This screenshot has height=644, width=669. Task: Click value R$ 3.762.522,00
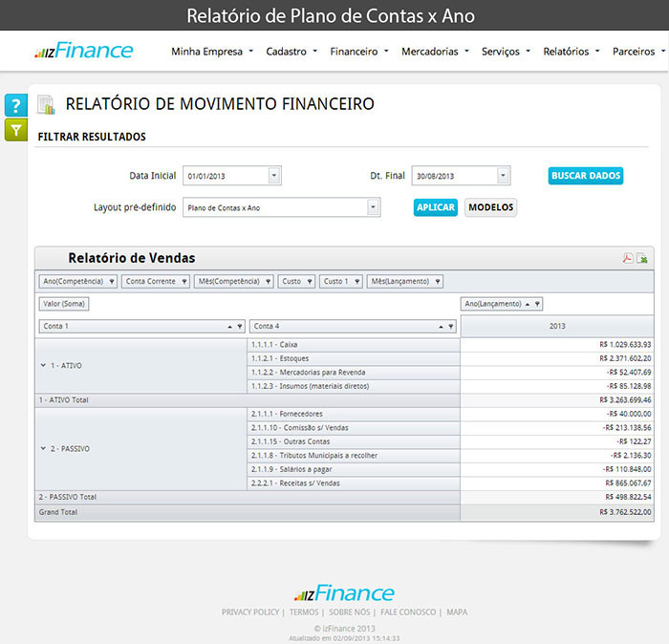625,512
